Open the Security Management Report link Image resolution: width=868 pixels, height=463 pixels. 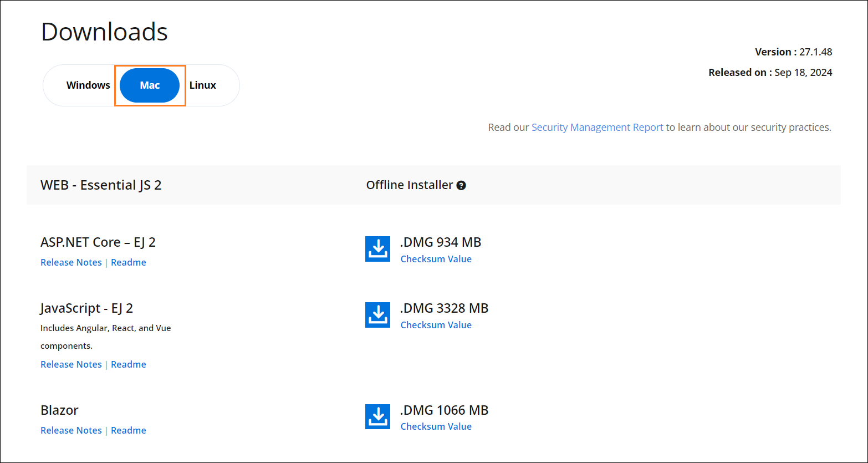click(x=598, y=128)
